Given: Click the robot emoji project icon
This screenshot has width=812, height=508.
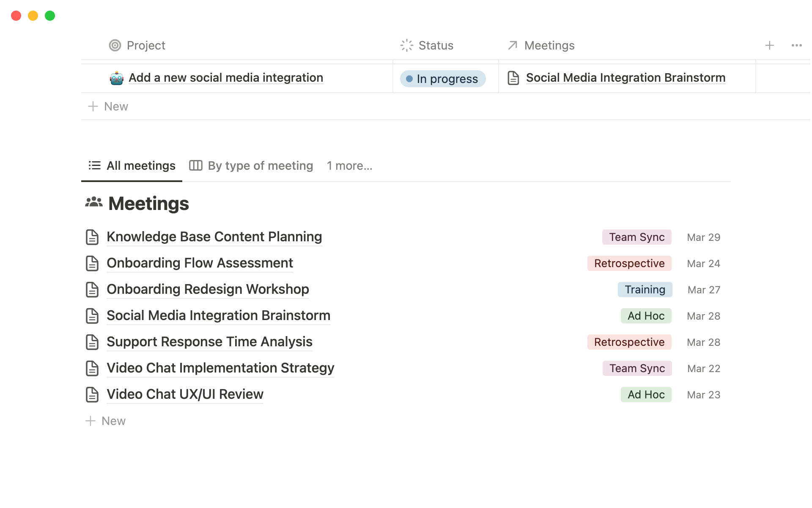Looking at the screenshot, I should [x=116, y=78].
